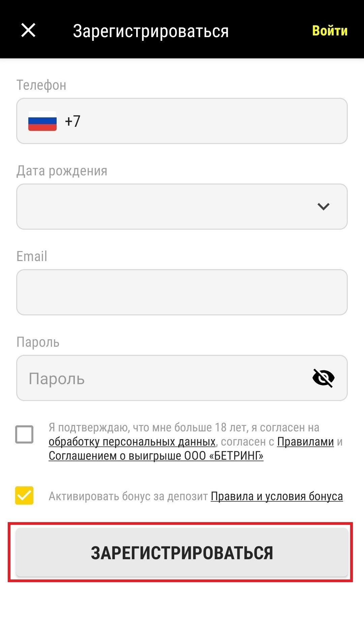Tap the Активировать бонус за депозит label

pyautogui.click(x=128, y=496)
